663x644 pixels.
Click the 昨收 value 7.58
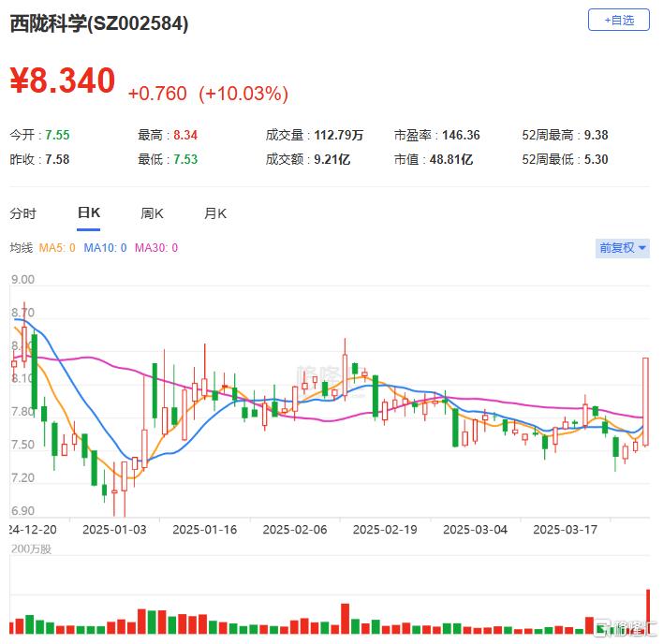pos(57,159)
